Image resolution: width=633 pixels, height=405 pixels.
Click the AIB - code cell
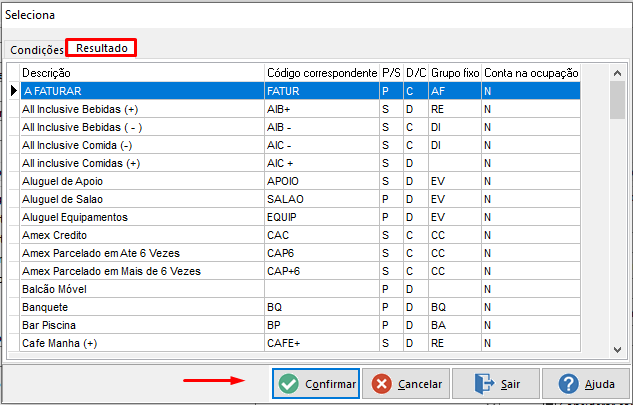pyautogui.click(x=322, y=127)
